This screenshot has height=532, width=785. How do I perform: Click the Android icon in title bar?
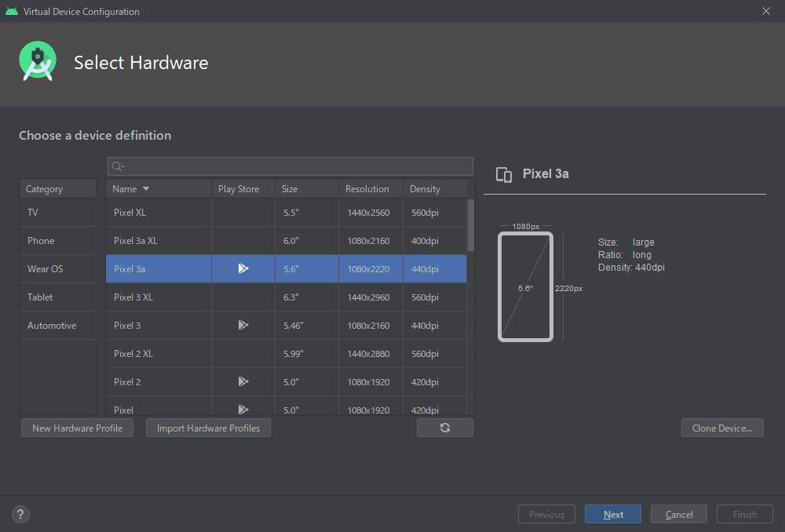point(12,11)
